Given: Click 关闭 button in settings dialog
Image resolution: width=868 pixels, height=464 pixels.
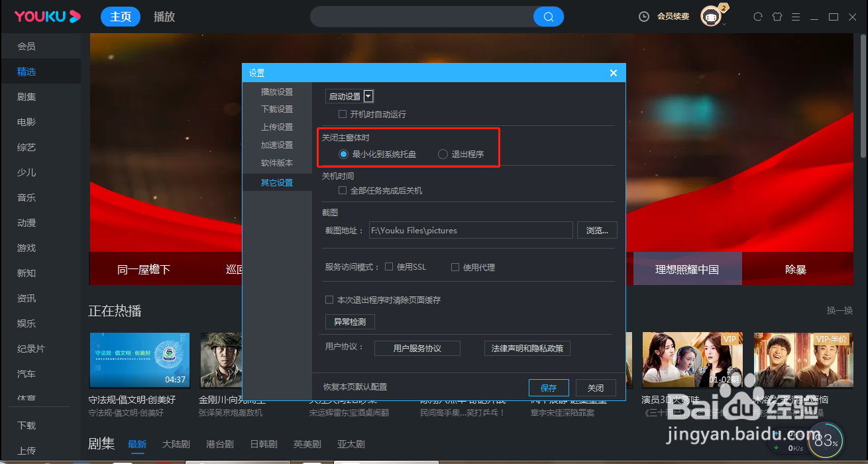Looking at the screenshot, I should 595,388.
